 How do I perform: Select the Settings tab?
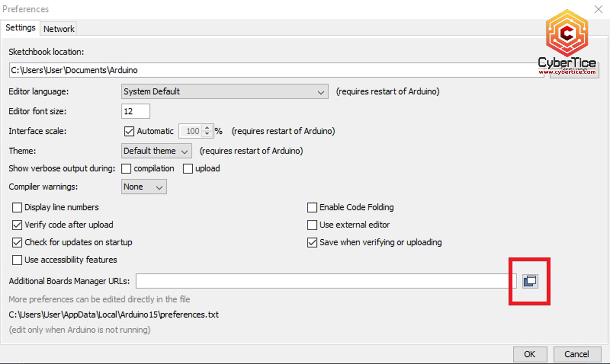click(x=20, y=28)
